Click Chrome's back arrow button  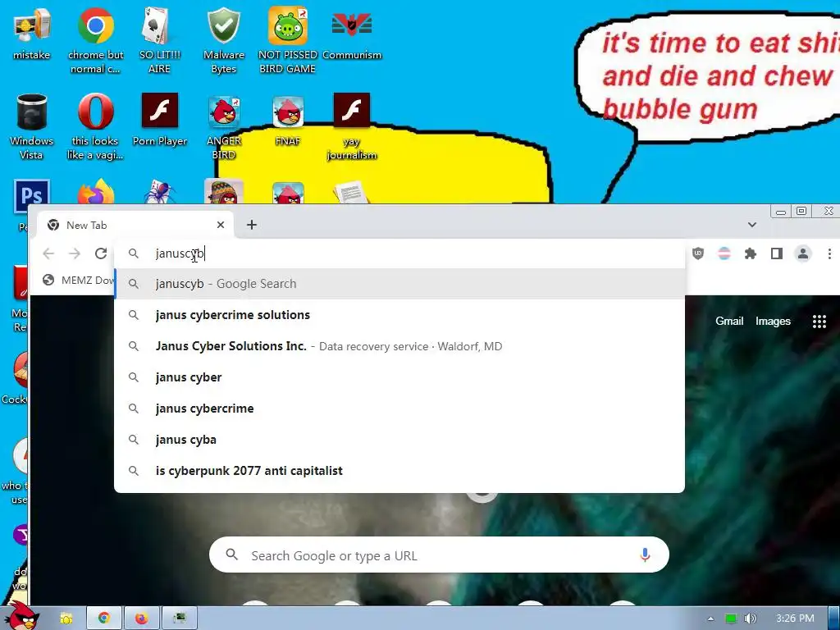click(x=48, y=253)
